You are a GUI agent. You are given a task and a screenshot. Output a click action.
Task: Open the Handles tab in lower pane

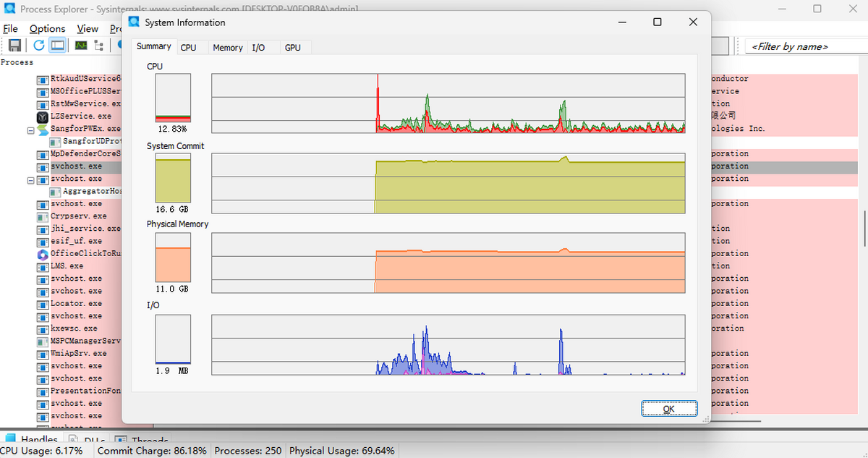[33, 439]
